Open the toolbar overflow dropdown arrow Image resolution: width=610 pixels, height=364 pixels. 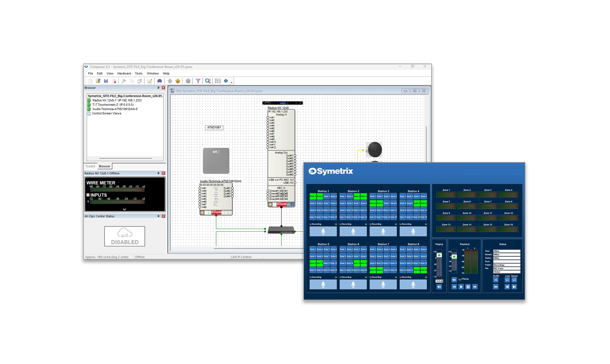click(232, 83)
